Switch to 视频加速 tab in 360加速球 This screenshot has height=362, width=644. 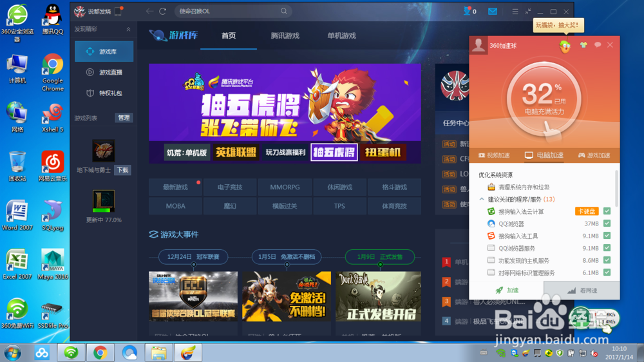(494, 155)
